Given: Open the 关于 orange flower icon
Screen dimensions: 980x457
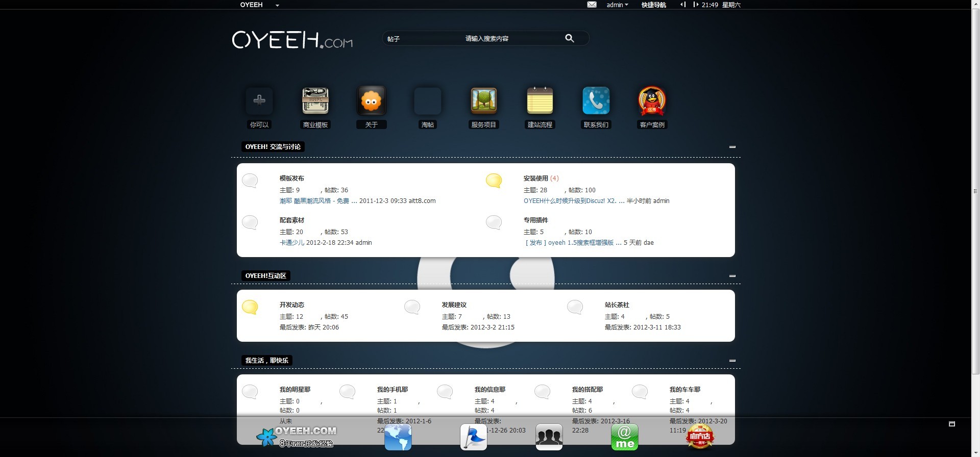Looking at the screenshot, I should 371,100.
